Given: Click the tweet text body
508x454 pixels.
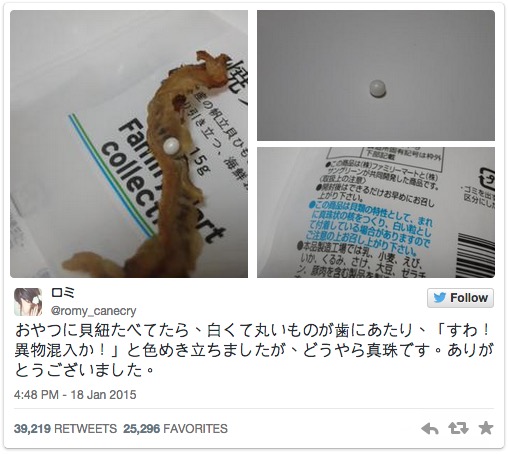Looking at the screenshot, I should pyautogui.click(x=253, y=350).
